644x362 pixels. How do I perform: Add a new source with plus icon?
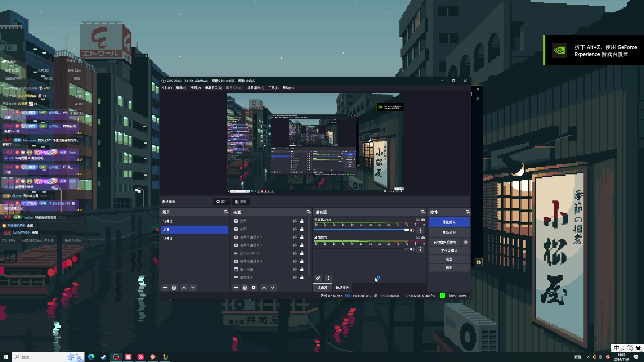pos(236,288)
